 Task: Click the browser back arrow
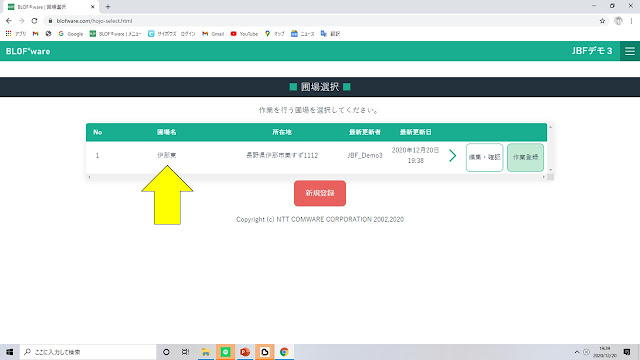point(9,21)
